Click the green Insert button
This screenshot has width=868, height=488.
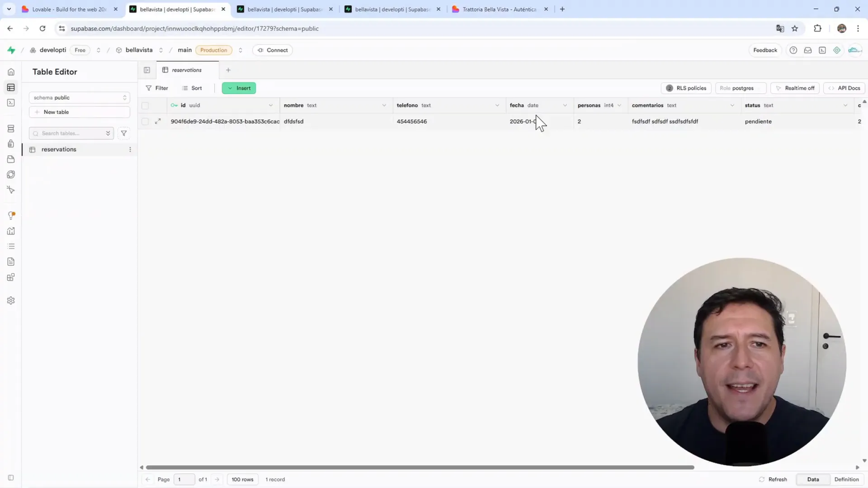[239, 88]
